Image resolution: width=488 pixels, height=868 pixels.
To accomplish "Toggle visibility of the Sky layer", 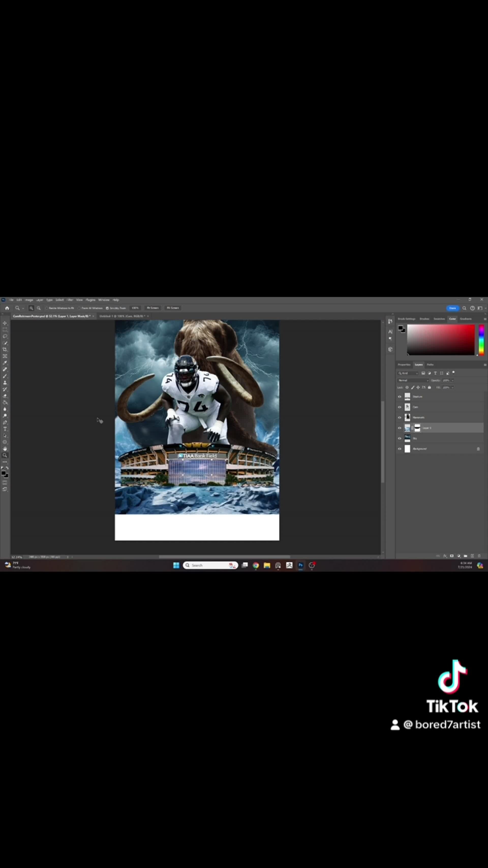I will (400, 438).
